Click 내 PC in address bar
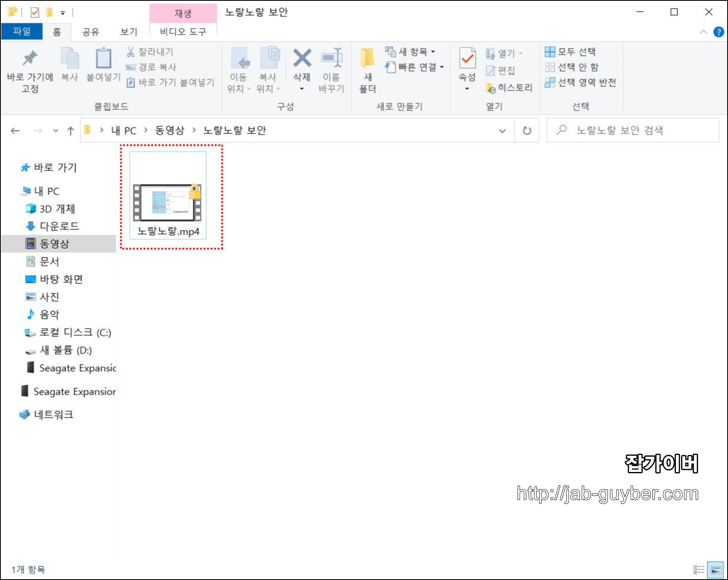 (x=124, y=131)
